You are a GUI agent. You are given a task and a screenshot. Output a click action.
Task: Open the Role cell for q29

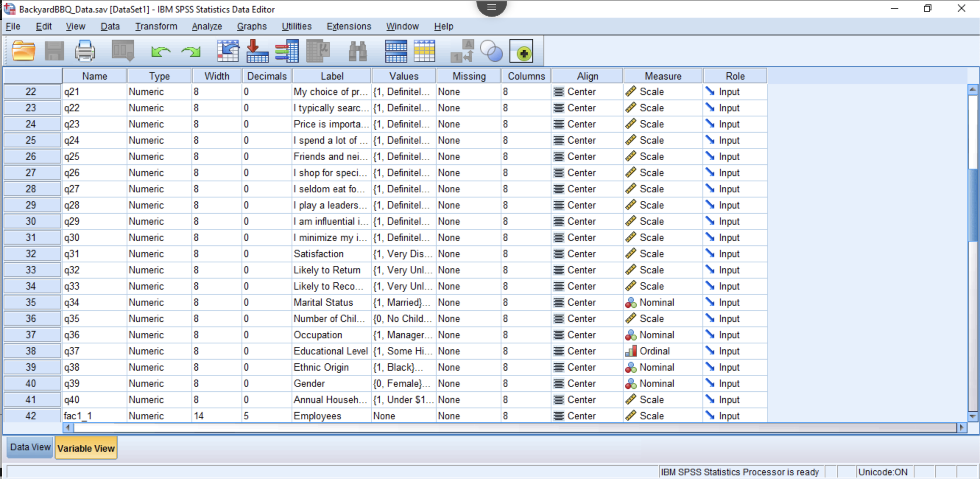(x=735, y=221)
